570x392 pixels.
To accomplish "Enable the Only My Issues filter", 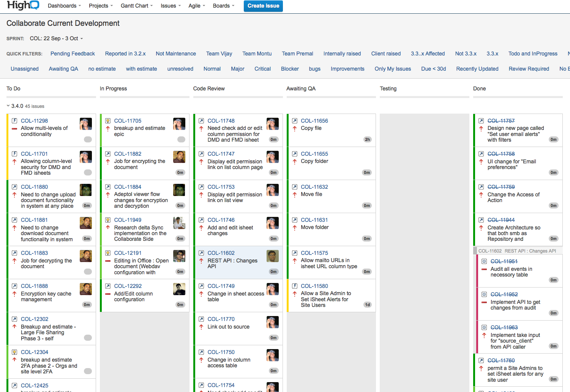I will point(393,69).
